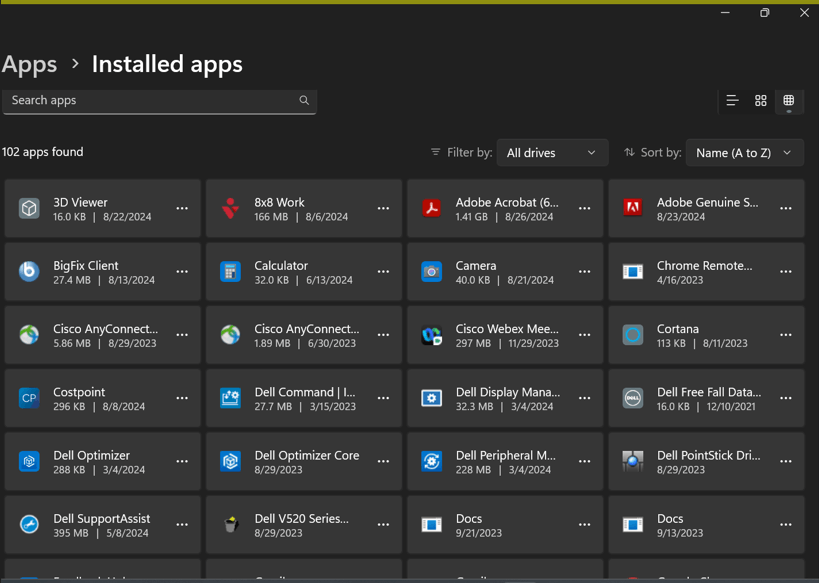Open more options for Camera app
819x583 pixels.
[x=585, y=272]
